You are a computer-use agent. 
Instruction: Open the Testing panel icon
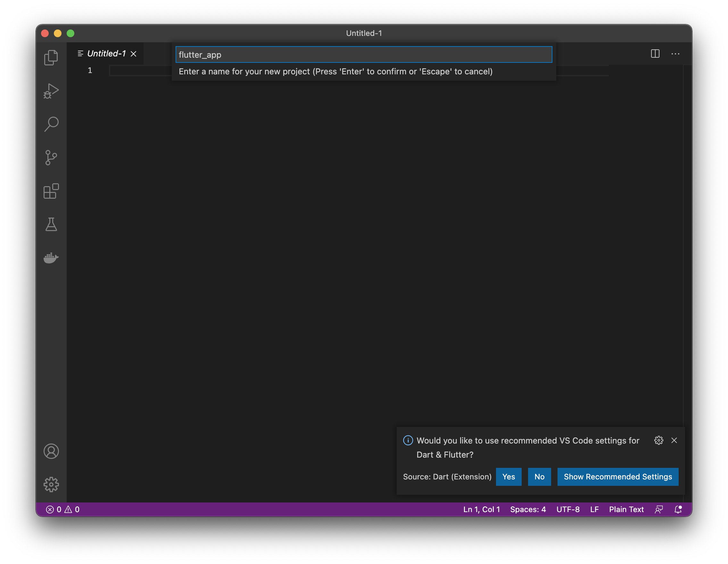point(51,223)
